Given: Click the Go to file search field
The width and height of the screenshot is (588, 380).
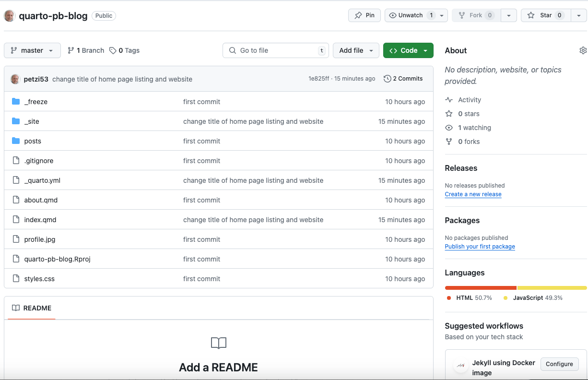Looking at the screenshot, I should click(276, 50).
